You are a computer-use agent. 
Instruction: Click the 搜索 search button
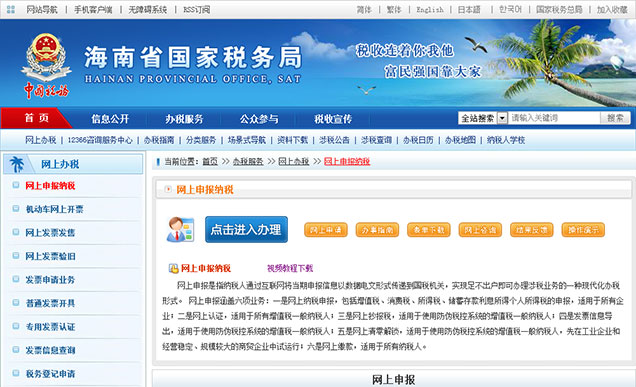tap(615, 118)
